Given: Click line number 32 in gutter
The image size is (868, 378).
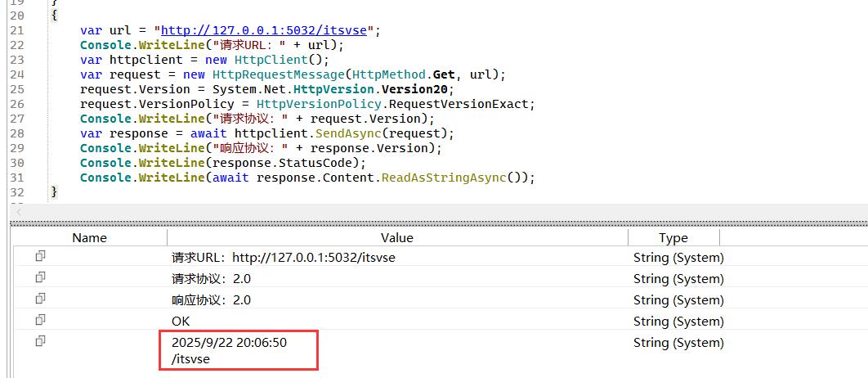Looking at the screenshot, I should pos(16,192).
